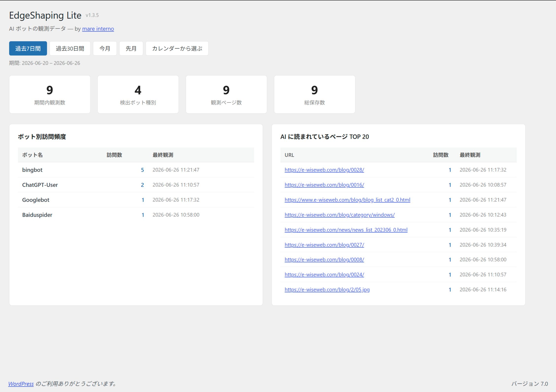Select the 先月 period filter

click(x=131, y=48)
